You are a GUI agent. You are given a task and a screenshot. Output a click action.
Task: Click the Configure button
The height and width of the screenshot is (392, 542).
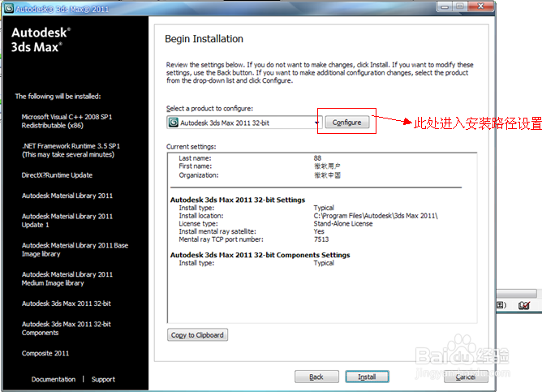346,123
